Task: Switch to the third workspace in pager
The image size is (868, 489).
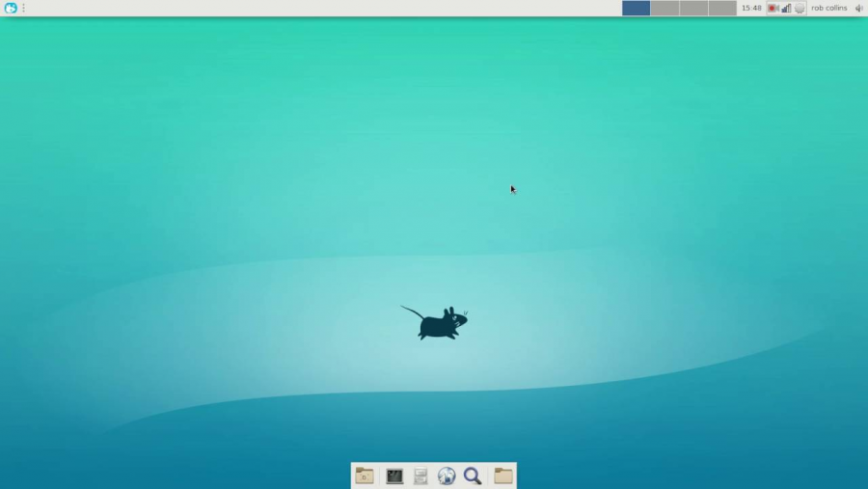Action: click(x=693, y=8)
